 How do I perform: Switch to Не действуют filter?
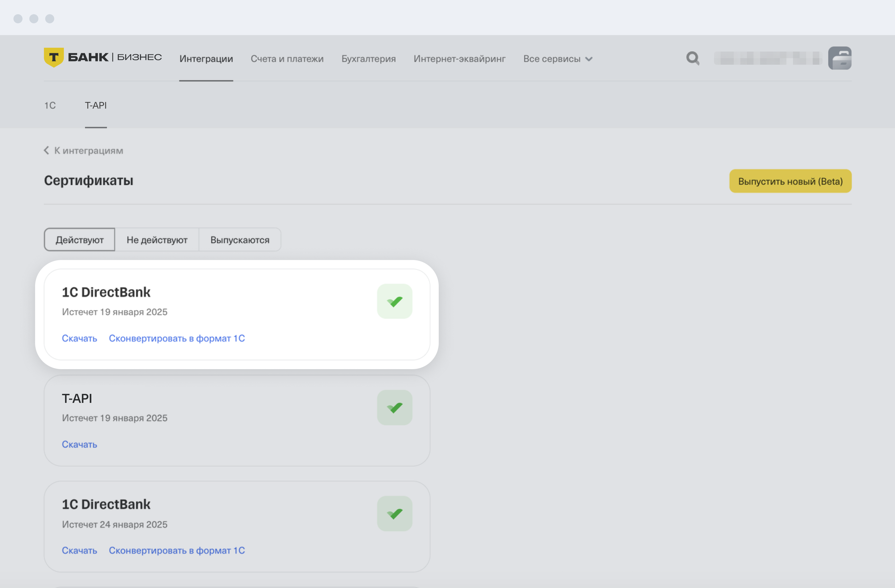click(x=157, y=240)
